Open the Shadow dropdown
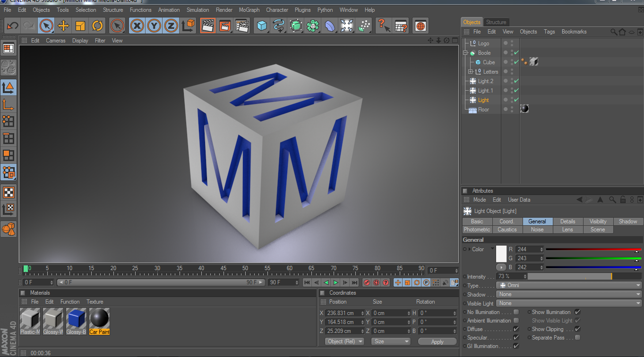644x357 pixels. (569, 295)
